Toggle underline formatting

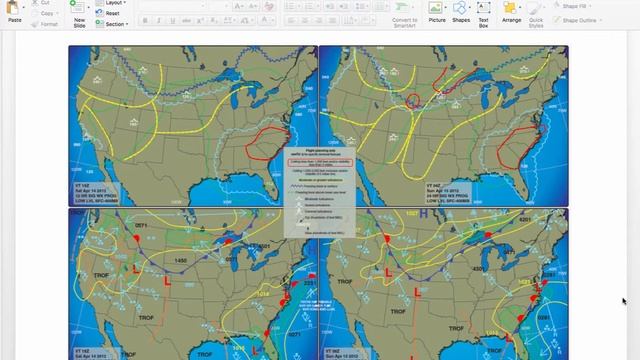pyautogui.click(x=173, y=20)
